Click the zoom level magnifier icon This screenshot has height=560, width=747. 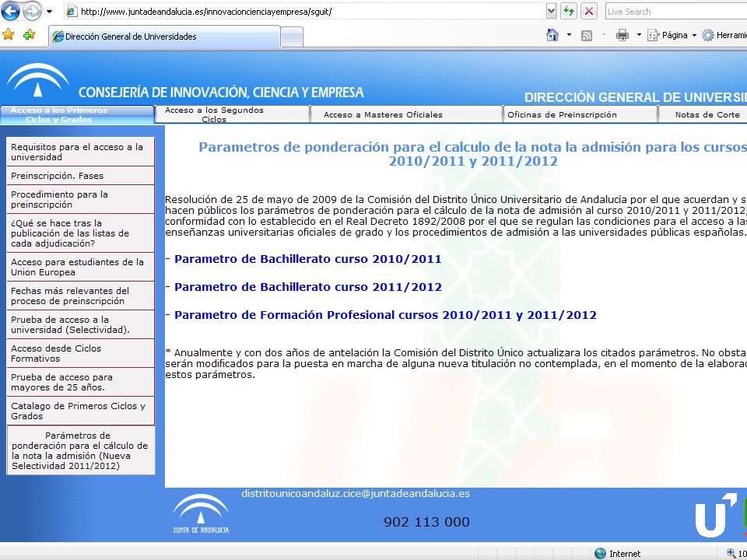(x=731, y=553)
